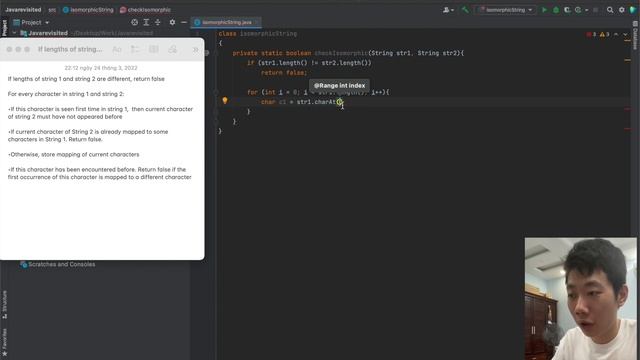Click note line 'For every character in string 1 and string 2'
This screenshot has width=640, height=360.
[x=66, y=94]
